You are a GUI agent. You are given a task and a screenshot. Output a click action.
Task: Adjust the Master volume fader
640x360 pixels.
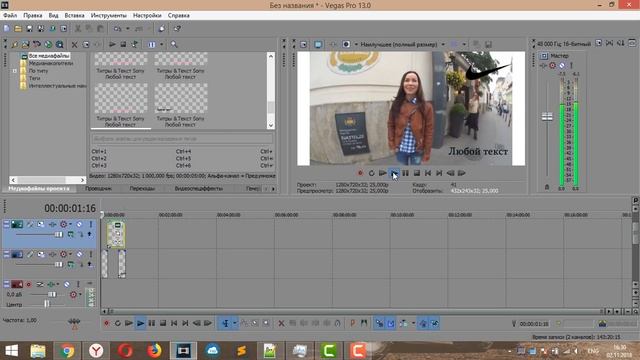pyautogui.click(x=547, y=117)
